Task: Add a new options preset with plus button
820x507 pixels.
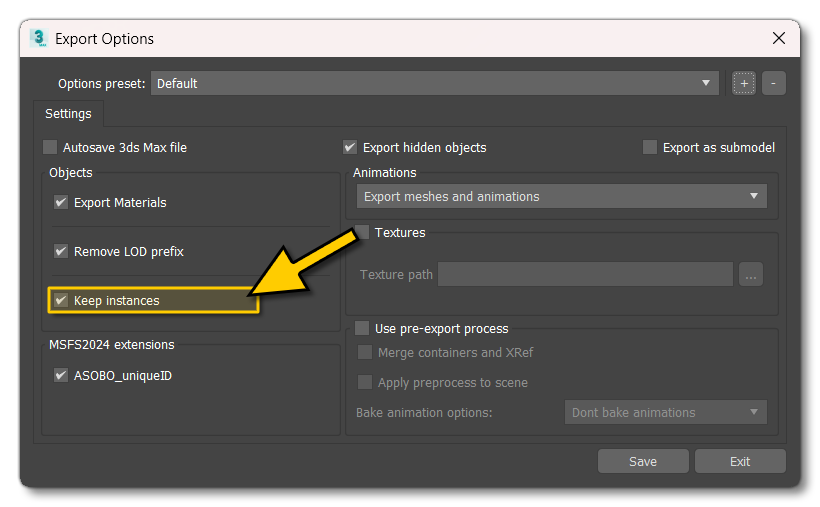Action: (x=744, y=83)
